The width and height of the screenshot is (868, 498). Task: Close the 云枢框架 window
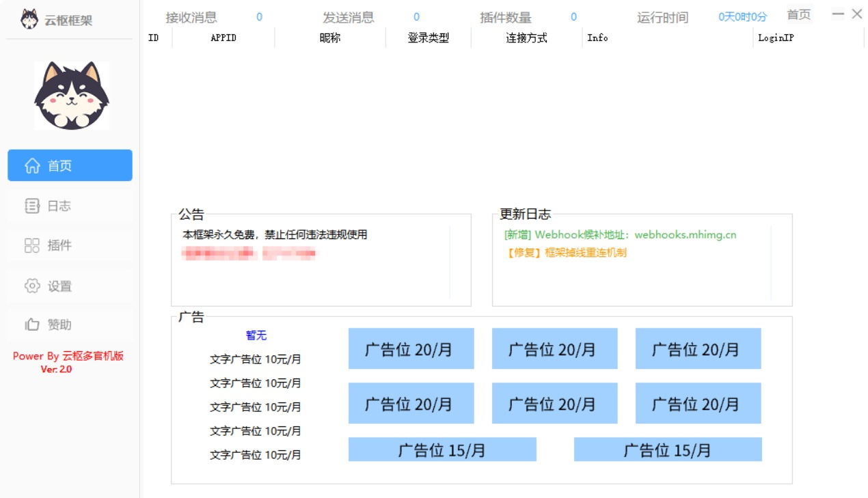[x=856, y=14]
